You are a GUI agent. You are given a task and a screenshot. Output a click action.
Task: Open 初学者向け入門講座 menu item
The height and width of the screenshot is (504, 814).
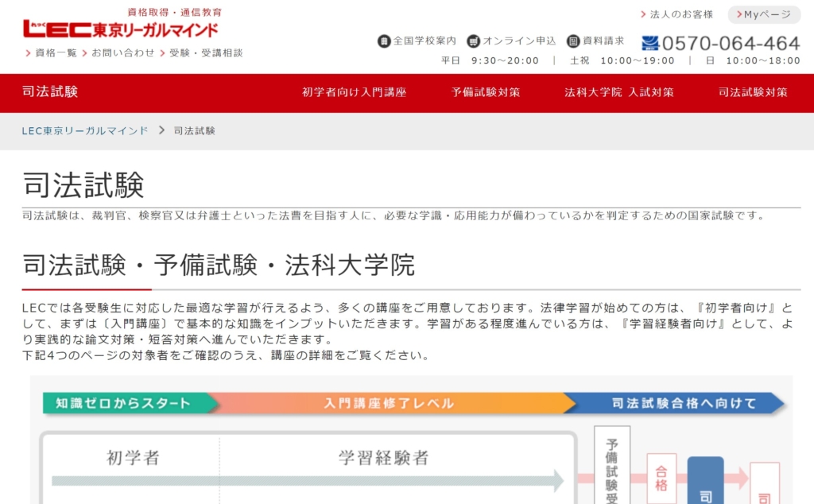click(x=354, y=92)
